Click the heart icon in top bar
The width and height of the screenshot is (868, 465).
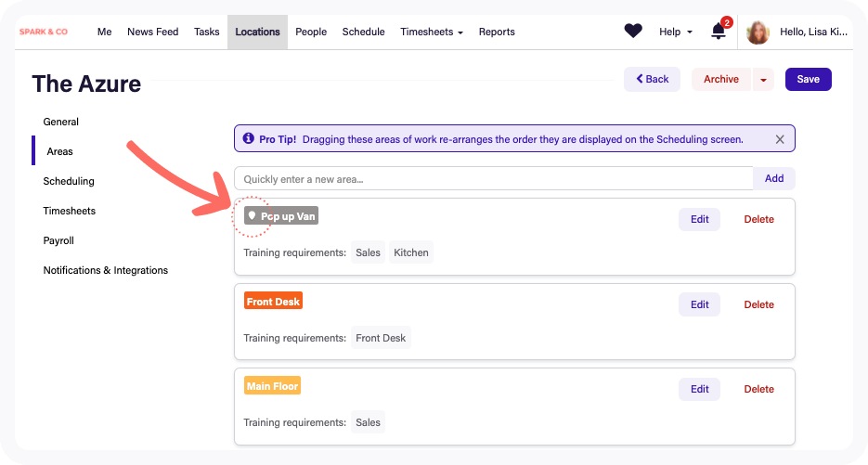pyautogui.click(x=633, y=31)
